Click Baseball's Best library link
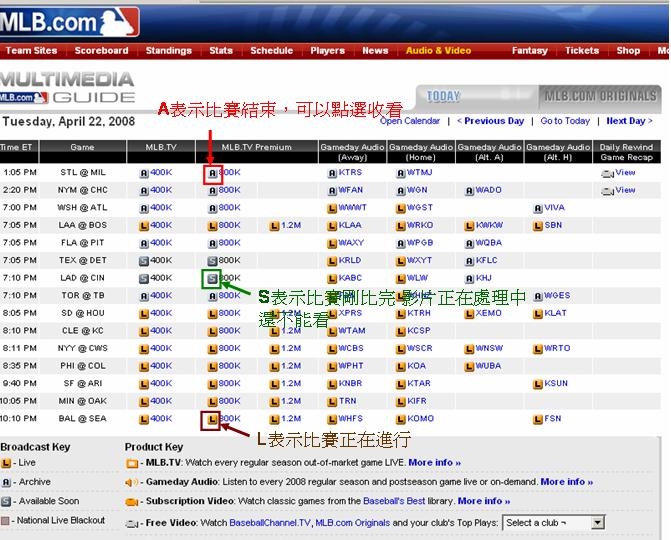This screenshot has height=540, width=671. click(394, 501)
